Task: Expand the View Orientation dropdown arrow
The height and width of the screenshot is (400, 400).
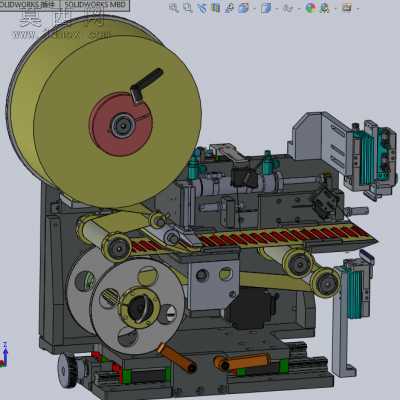Action: point(254,9)
